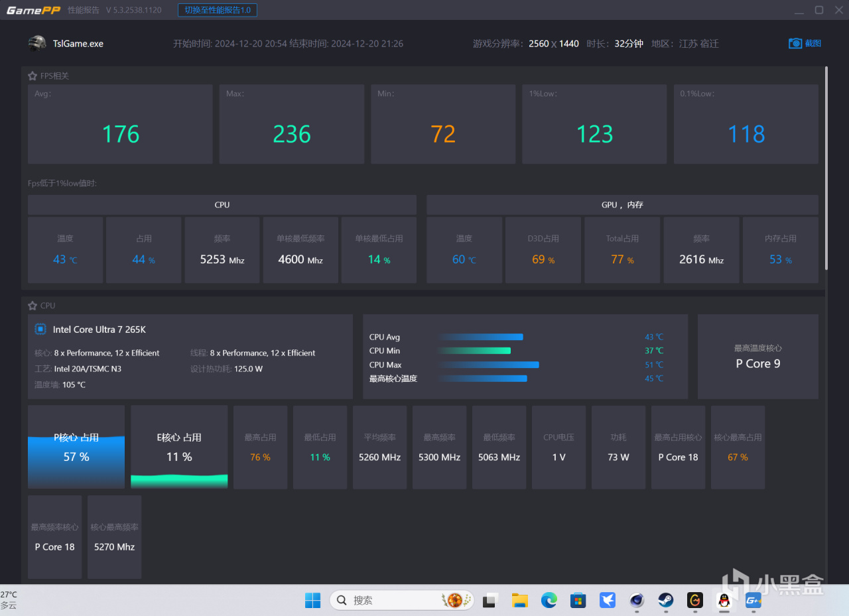
Task: Launch Microsoft Edge from the taskbar
Action: (549, 600)
